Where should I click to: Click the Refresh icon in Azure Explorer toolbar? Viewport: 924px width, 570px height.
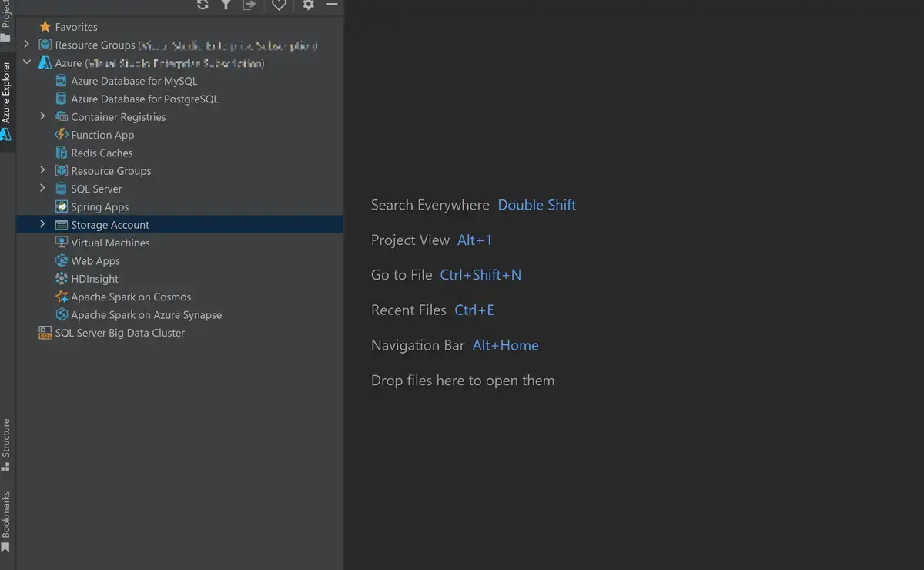click(x=203, y=5)
